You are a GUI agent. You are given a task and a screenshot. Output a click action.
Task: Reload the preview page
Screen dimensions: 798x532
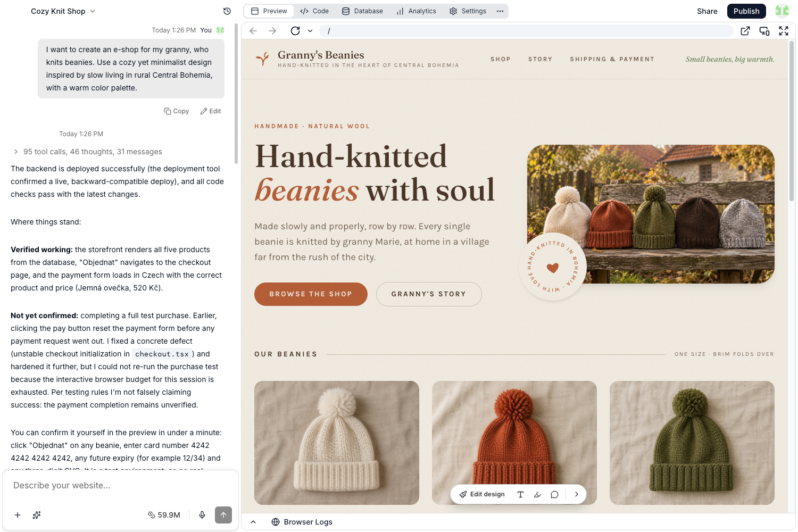point(295,31)
